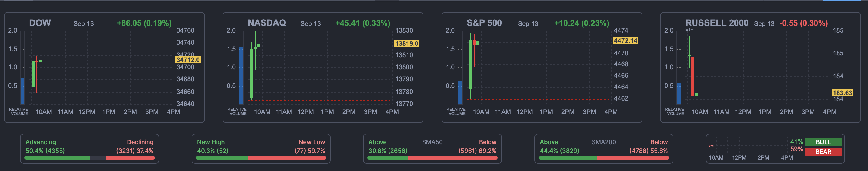The image size is (868, 171).
Task: Click the bull 41% sentiment value
Action: tap(796, 142)
